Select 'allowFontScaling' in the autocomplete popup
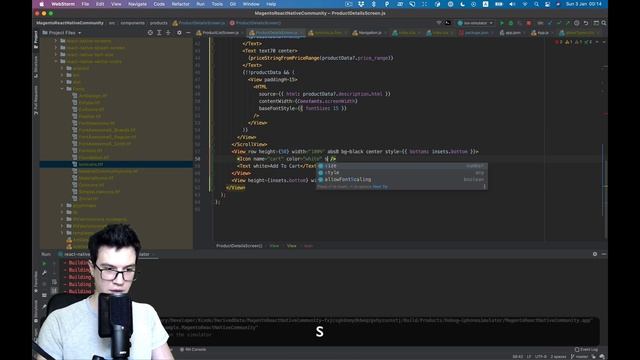640x360 pixels. [401, 180]
